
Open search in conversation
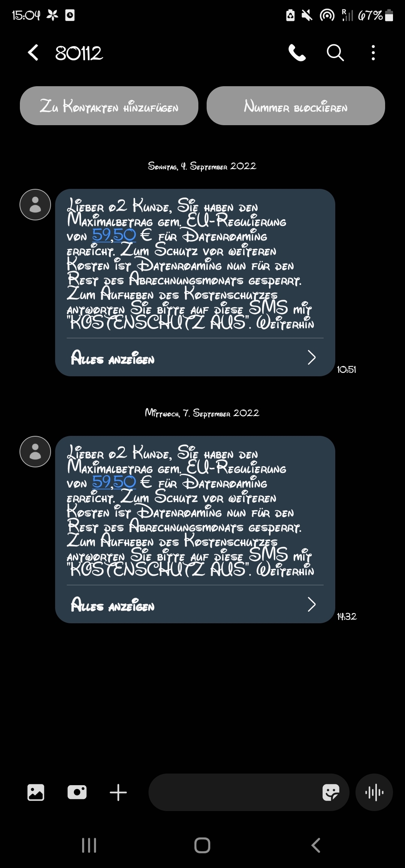[x=335, y=52]
